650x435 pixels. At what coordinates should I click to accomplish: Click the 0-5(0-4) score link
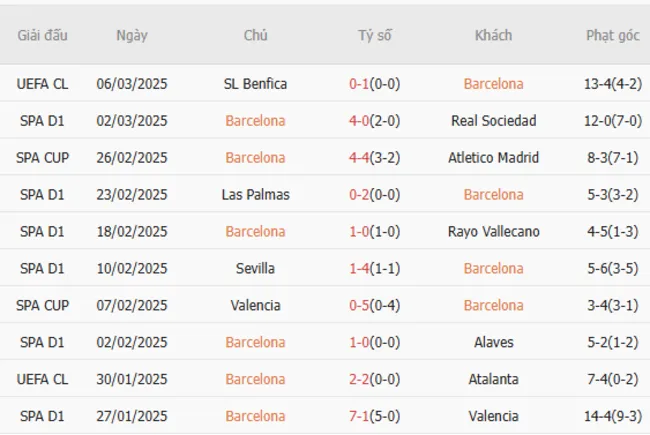(x=375, y=306)
